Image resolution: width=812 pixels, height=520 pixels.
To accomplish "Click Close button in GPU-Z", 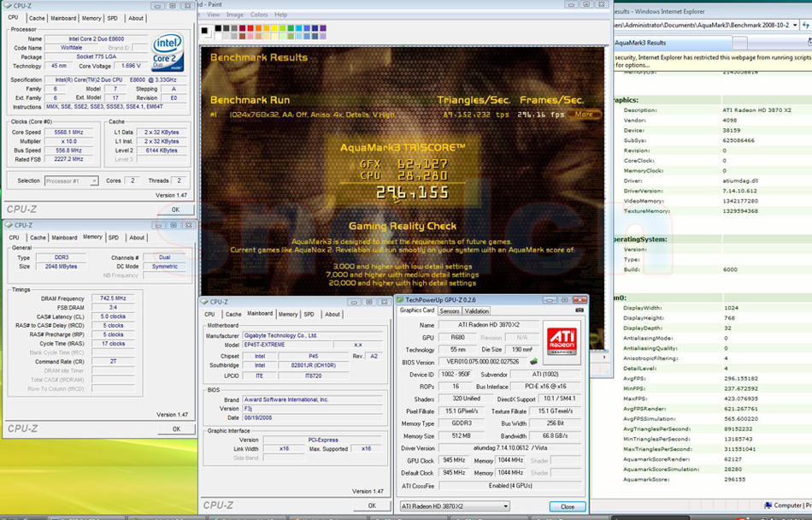I will pos(567,506).
